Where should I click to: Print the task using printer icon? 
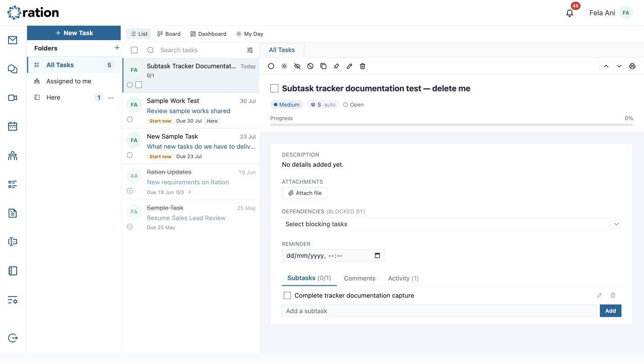[632, 66]
